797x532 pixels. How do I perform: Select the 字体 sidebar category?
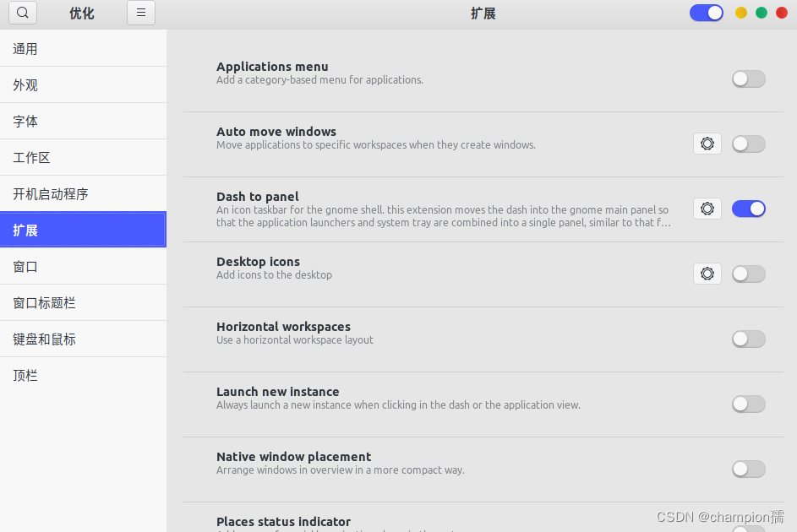click(x=84, y=121)
